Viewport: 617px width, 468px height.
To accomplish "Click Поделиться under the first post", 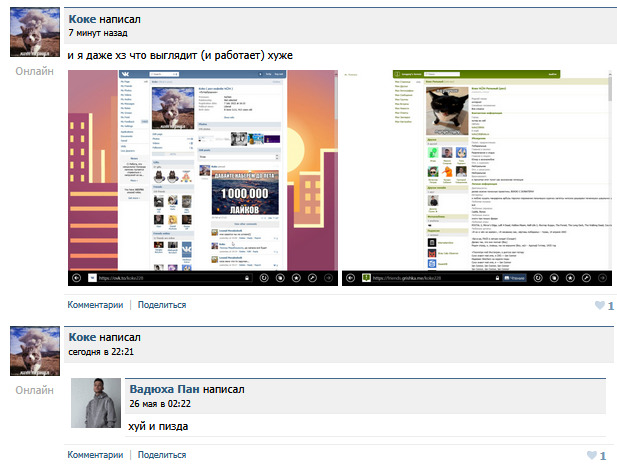I will click(x=162, y=305).
